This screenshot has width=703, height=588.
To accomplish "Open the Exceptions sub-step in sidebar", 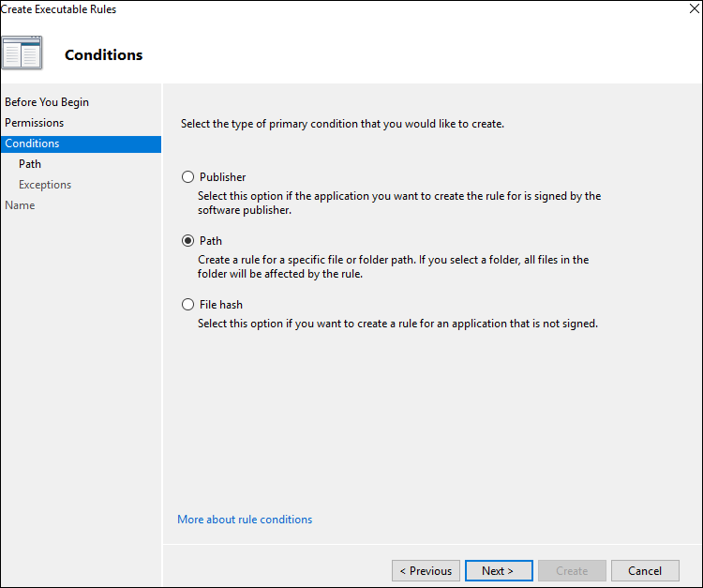I will click(x=45, y=185).
